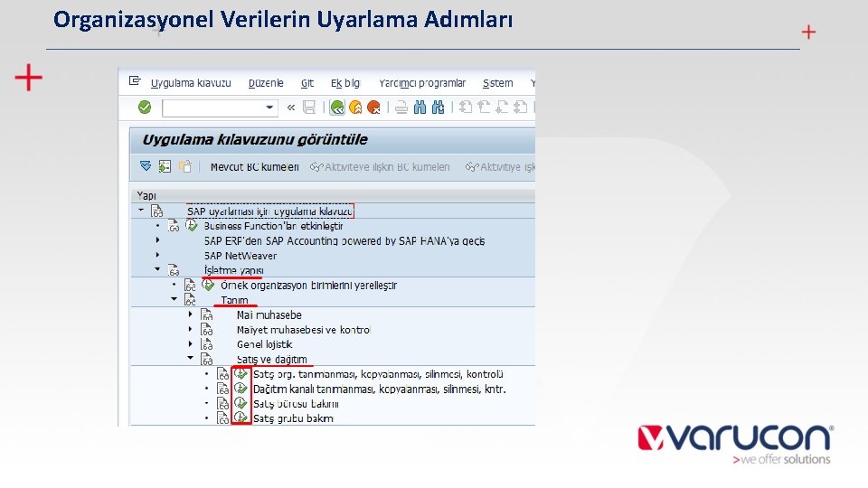Click the green Back icon
Image resolution: width=868 pixels, height=488 pixels.
point(337,108)
